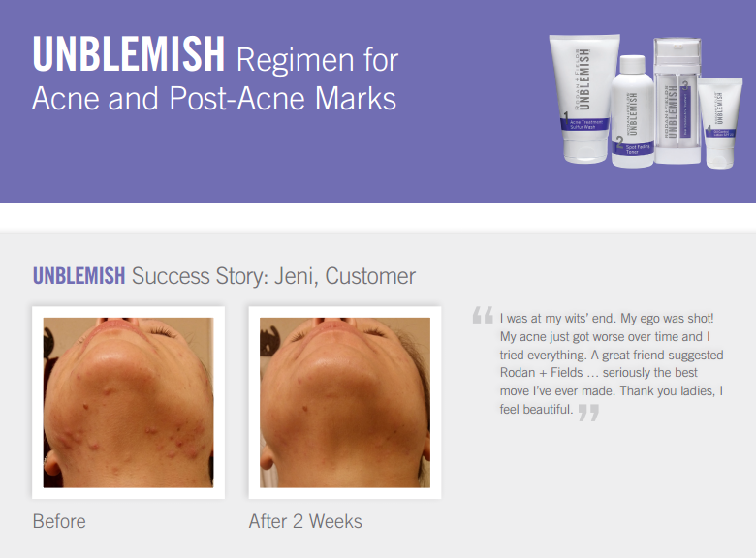Click the After 2 Weeks caption
Viewport: 756px width, 558px height.
click(x=305, y=521)
